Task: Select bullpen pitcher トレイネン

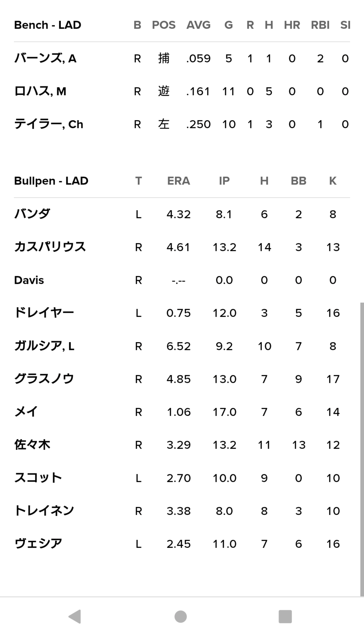Action: click(44, 511)
